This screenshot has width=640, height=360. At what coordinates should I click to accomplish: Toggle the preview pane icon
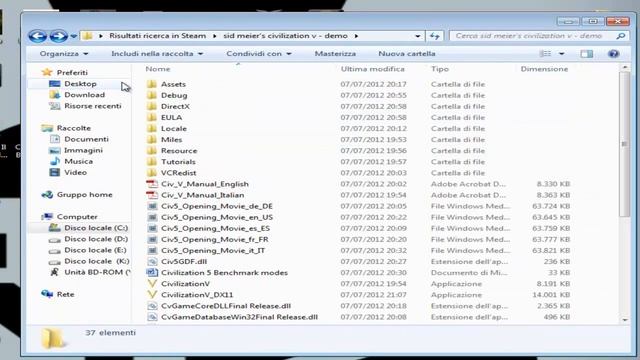click(587, 53)
